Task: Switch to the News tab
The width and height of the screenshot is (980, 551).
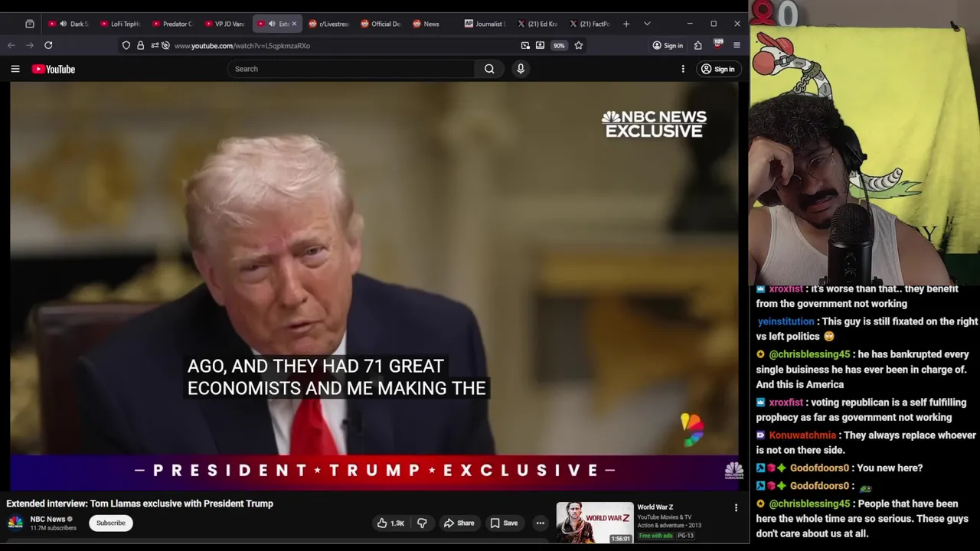Action: (433, 24)
